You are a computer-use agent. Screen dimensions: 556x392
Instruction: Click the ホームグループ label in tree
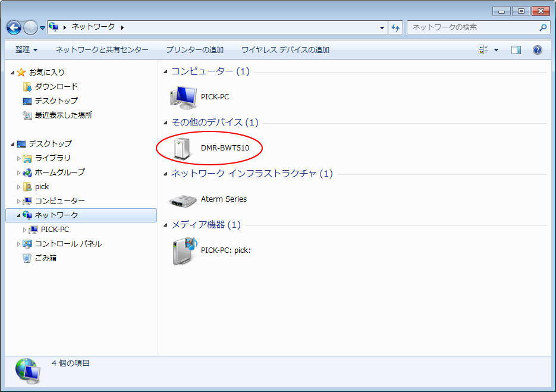tap(60, 173)
